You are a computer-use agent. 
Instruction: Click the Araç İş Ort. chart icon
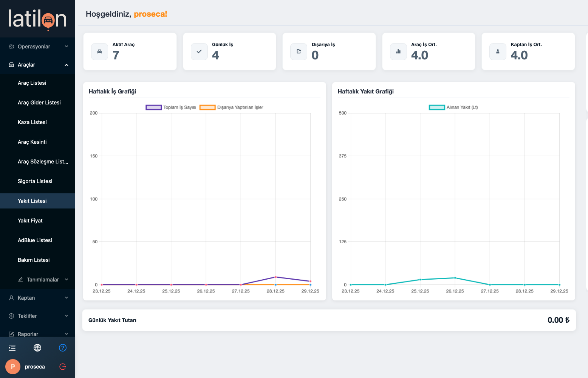[398, 51]
